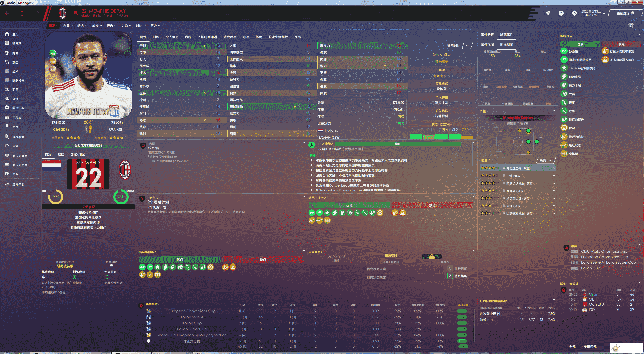Open the 报告 dropdown menu
644x354 pixels.
[x=111, y=26]
